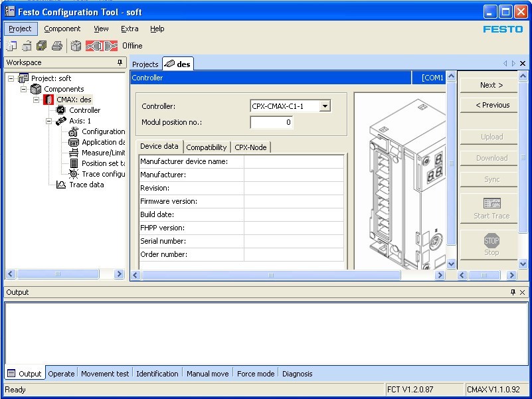Click the Save All floppy disks icon

pyautogui.click(x=42, y=46)
